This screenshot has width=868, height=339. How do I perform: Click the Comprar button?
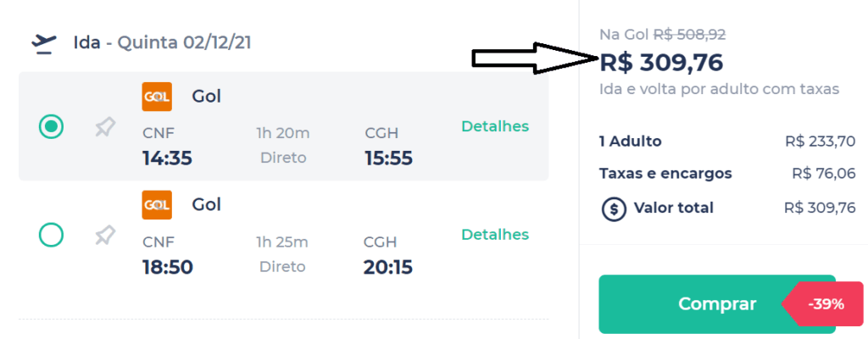(x=717, y=303)
